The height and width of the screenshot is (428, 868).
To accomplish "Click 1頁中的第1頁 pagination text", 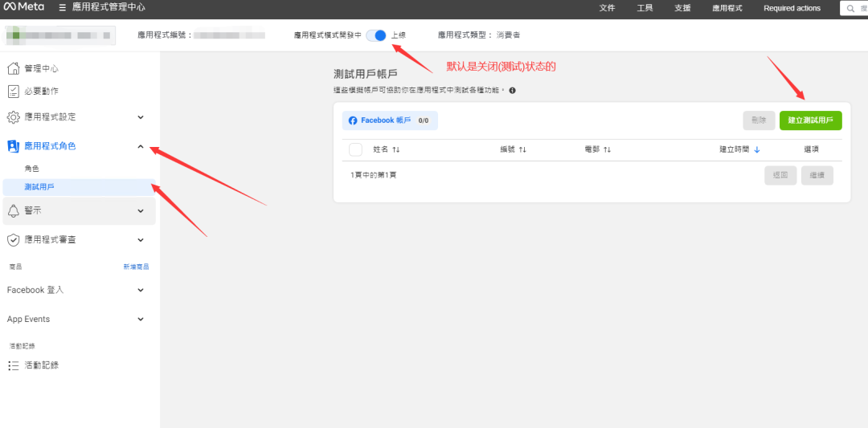I will [x=374, y=175].
